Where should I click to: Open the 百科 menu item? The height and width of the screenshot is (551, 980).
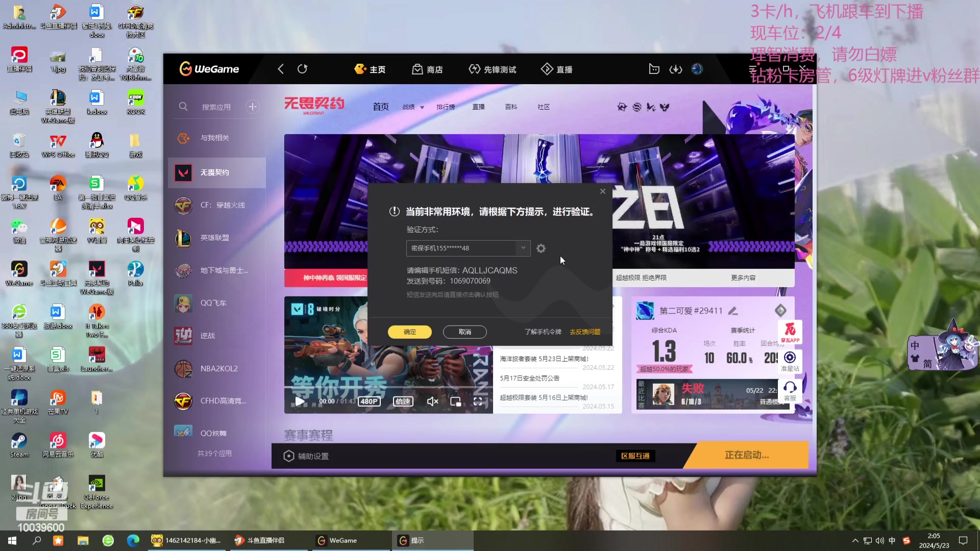coord(511,107)
